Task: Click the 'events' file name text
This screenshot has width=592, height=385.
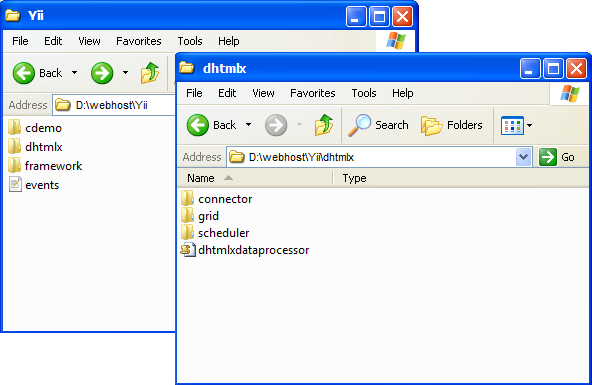Action: [x=42, y=185]
